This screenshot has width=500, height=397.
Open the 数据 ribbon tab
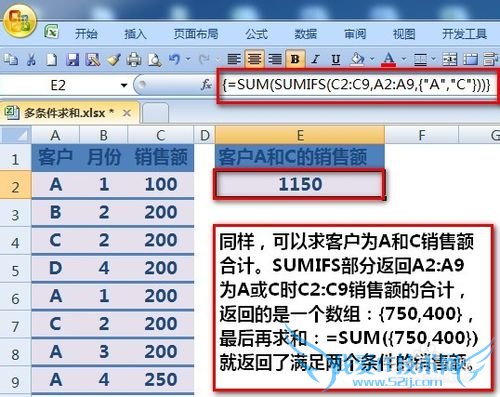pyautogui.click(x=306, y=34)
